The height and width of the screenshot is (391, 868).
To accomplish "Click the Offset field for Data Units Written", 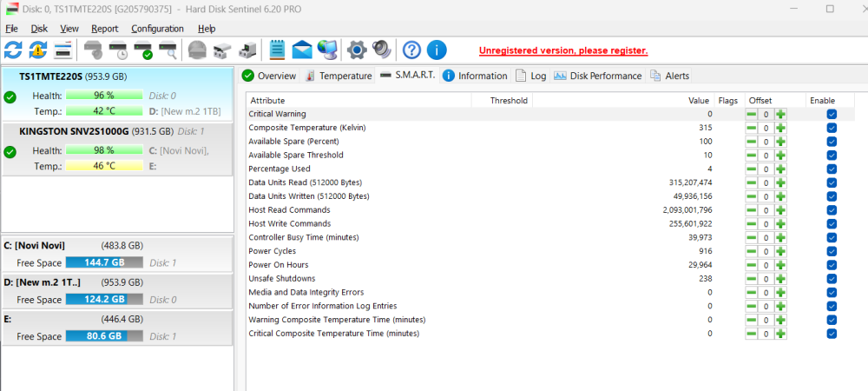I will pyautogui.click(x=766, y=196).
